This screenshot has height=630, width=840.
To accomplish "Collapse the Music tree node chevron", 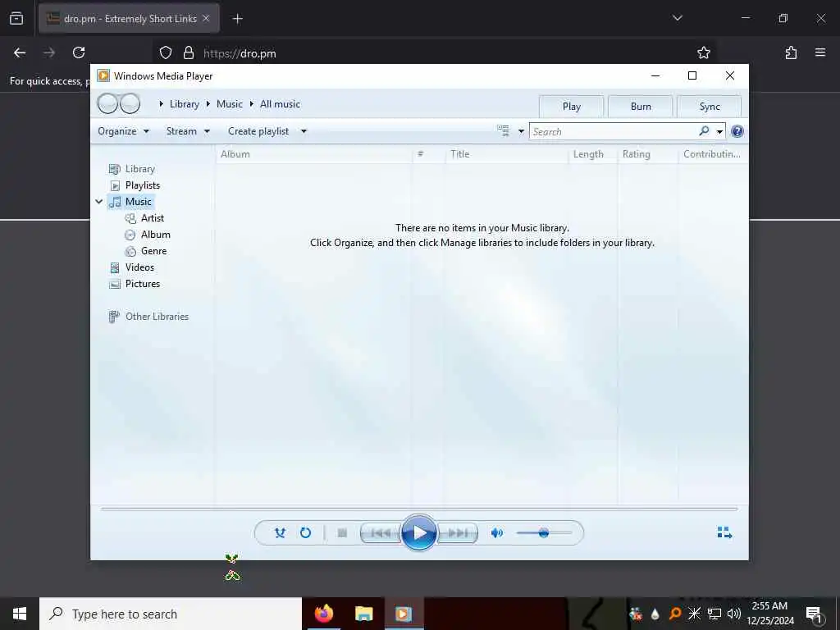I will [99, 202].
